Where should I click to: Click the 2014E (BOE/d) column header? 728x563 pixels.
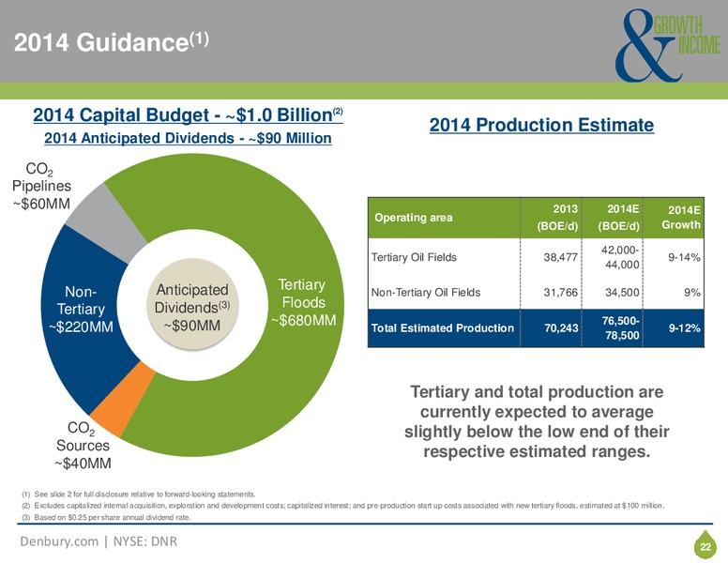(x=618, y=218)
